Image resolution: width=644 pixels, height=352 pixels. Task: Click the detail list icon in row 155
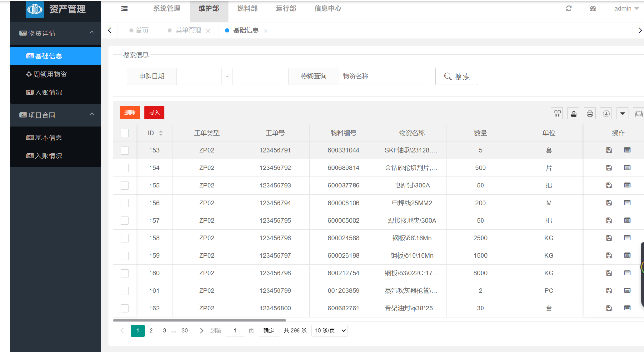coord(627,185)
